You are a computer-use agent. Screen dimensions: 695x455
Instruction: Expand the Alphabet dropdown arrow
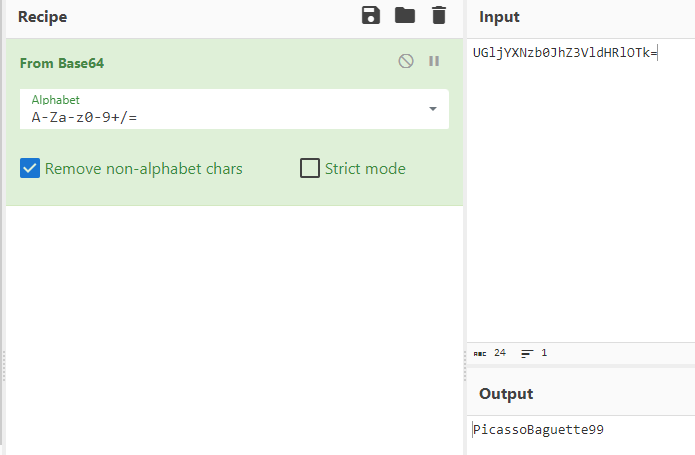pyautogui.click(x=433, y=109)
